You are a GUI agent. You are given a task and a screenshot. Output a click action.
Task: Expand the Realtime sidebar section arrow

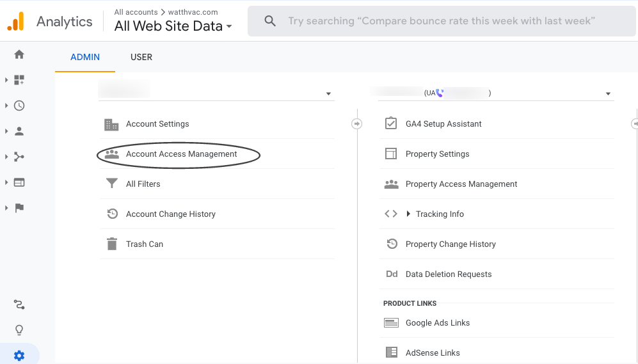[x=6, y=106]
